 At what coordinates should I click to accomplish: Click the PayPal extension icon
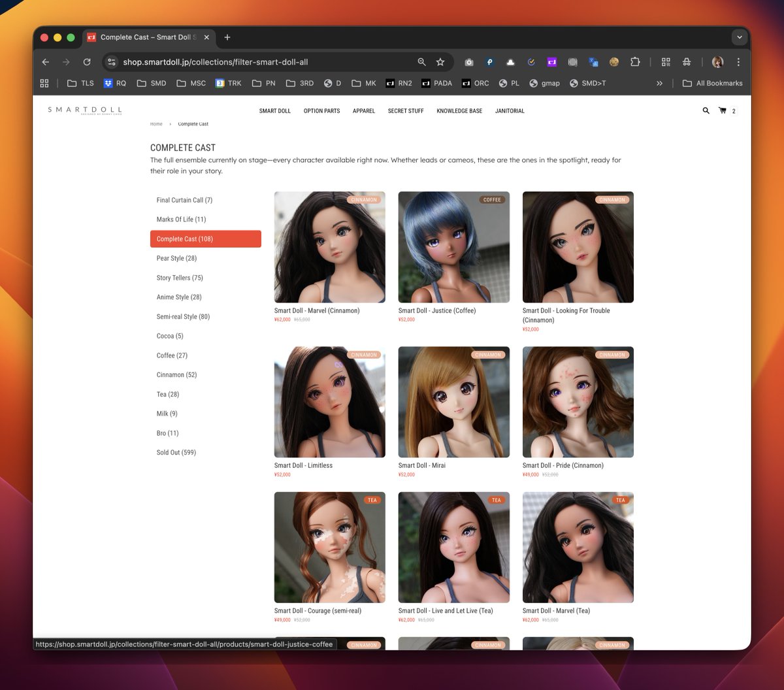point(489,62)
